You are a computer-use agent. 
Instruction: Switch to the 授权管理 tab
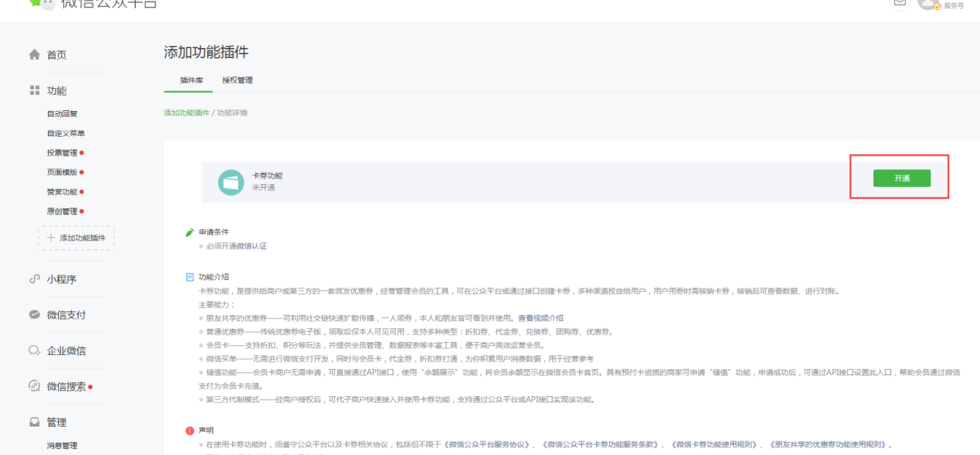click(x=238, y=80)
